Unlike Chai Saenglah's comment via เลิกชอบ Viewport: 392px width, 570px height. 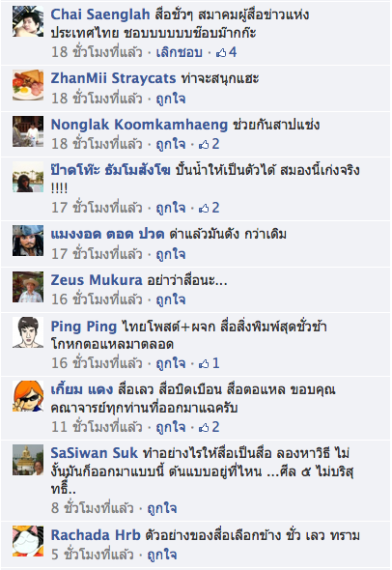point(180,52)
